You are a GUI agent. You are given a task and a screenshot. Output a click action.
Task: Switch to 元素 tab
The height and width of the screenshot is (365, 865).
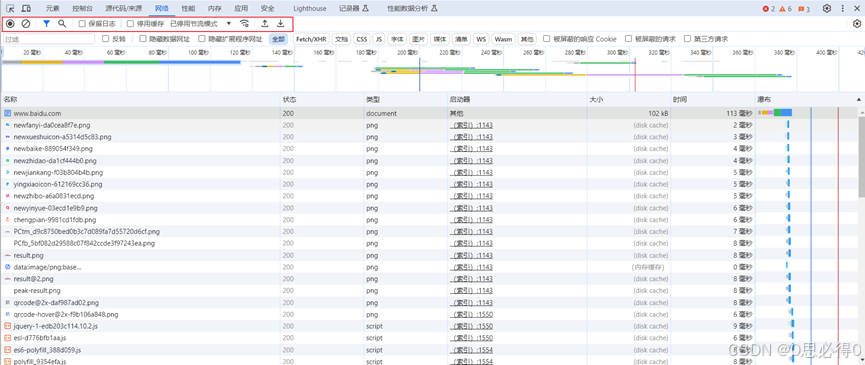(53, 9)
